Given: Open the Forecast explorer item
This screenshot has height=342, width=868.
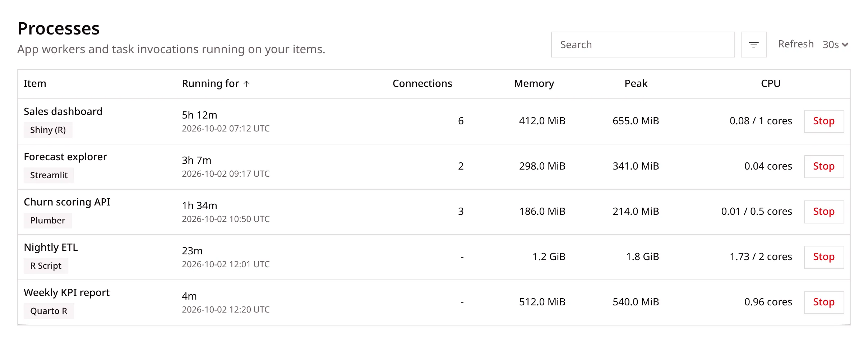Looking at the screenshot, I should pyautogui.click(x=65, y=157).
